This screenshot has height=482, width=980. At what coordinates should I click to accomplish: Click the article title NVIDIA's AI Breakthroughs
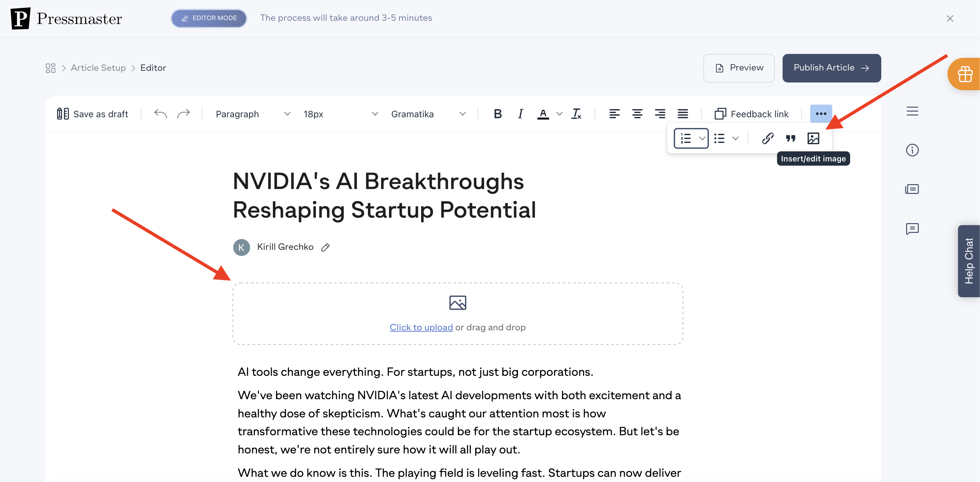click(384, 196)
